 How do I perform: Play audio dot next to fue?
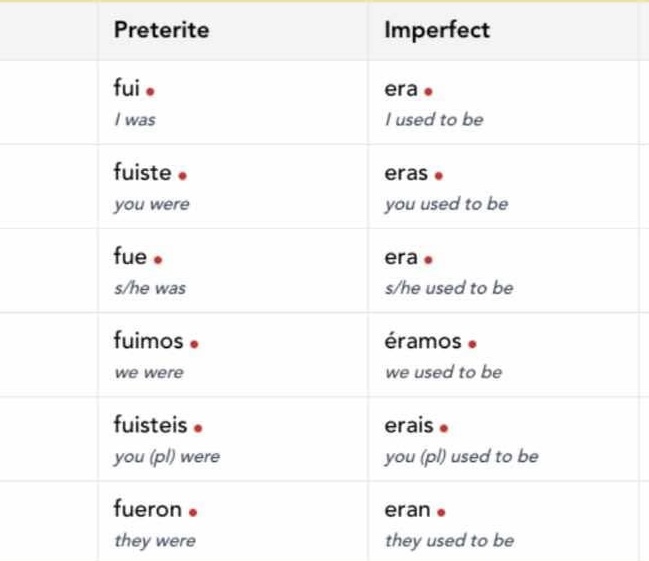pyautogui.click(x=158, y=260)
